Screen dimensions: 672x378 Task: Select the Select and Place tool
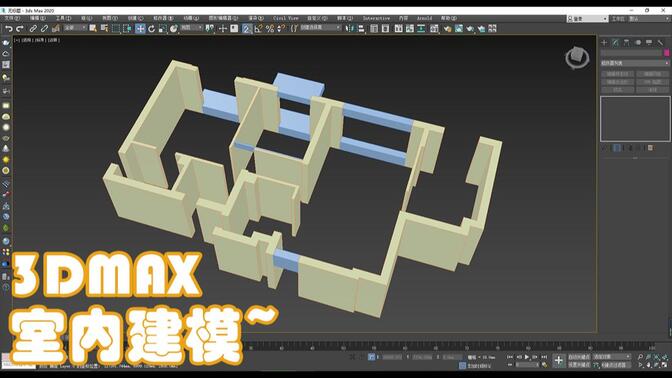[x=174, y=29]
